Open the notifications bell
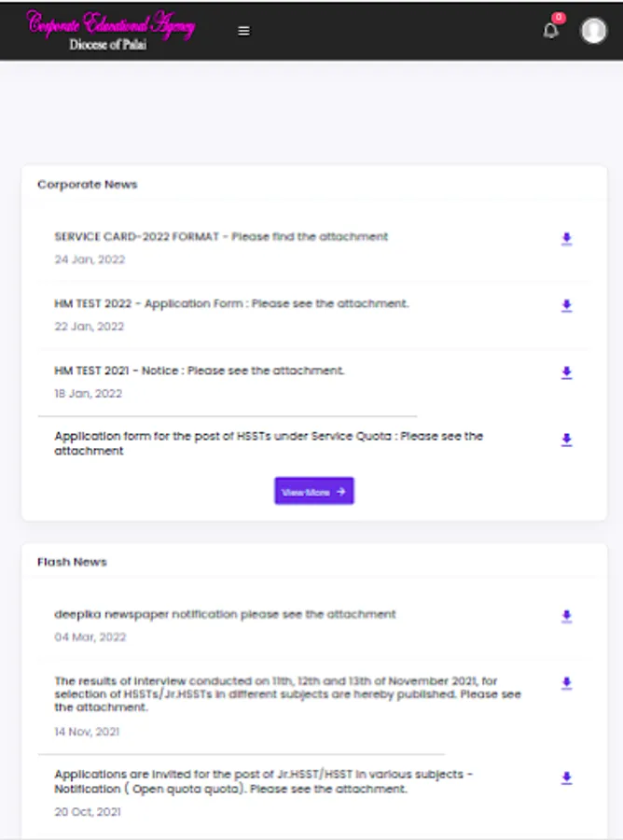The width and height of the screenshot is (623, 840). click(x=551, y=31)
